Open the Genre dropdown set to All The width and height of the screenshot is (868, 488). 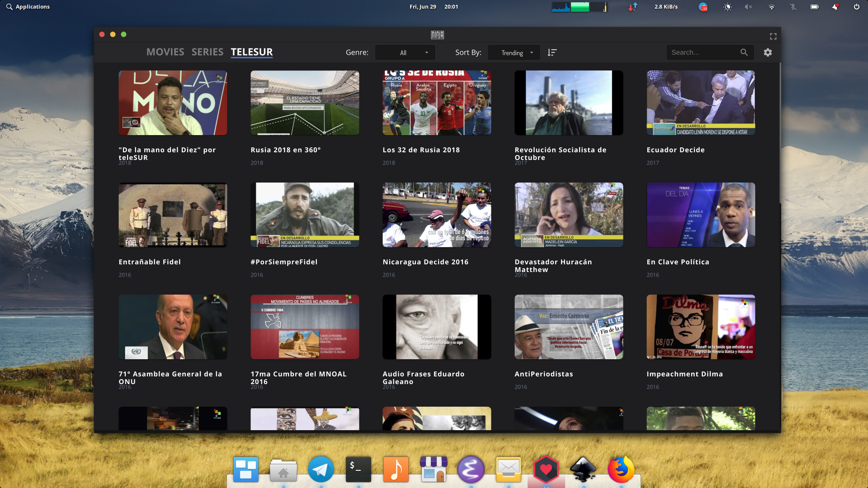pos(405,52)
